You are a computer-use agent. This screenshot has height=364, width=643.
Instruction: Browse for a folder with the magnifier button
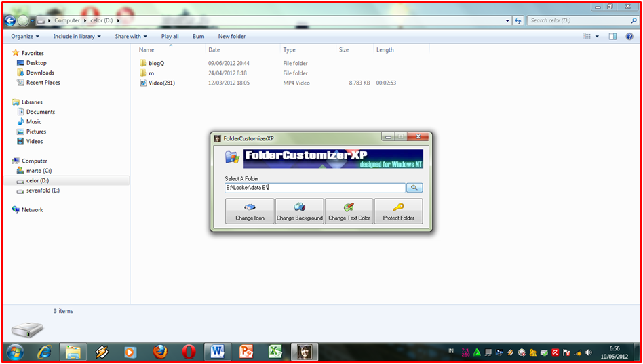414,188
